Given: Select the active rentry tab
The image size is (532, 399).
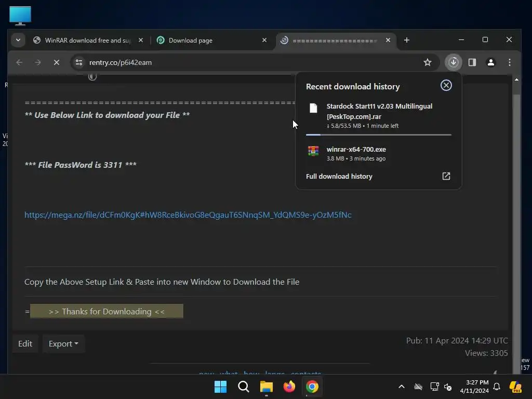Looking at the screenshot, I should click(334, 41).
